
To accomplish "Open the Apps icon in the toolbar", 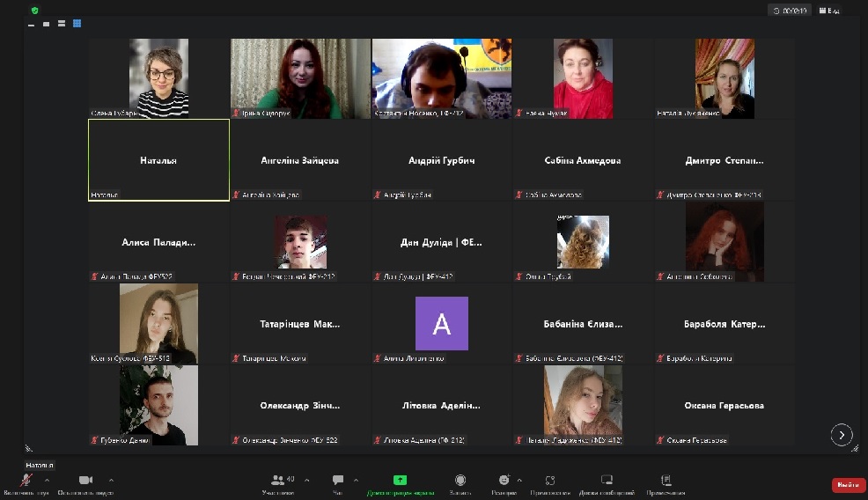I will 550,481.
